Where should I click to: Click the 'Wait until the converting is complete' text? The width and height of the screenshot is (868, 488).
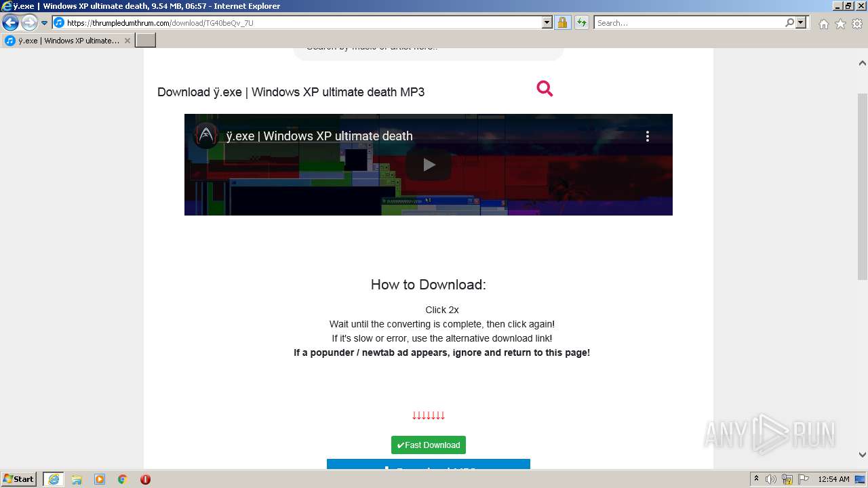tap(406, 324)
